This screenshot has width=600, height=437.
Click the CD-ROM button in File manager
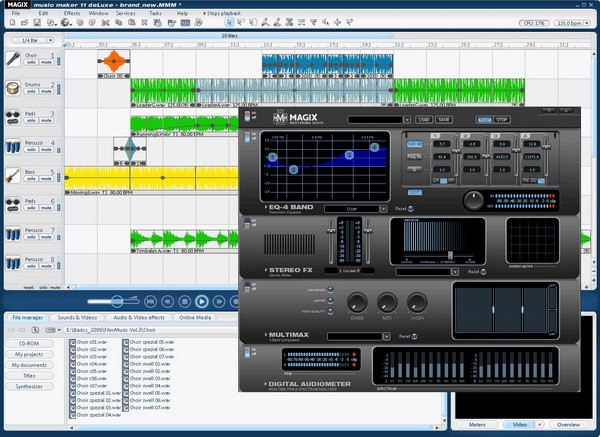tap(29, 343)
